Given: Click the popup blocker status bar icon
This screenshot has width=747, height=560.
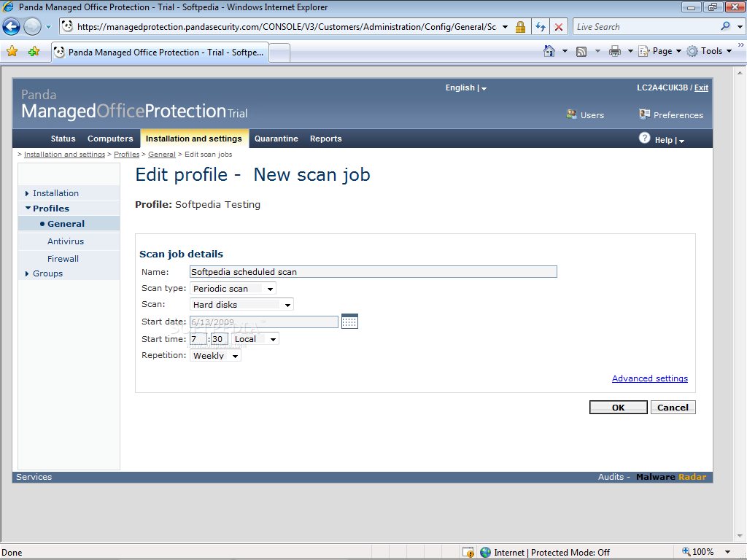Looking at the screenshot, I should (x=468, y=553).
